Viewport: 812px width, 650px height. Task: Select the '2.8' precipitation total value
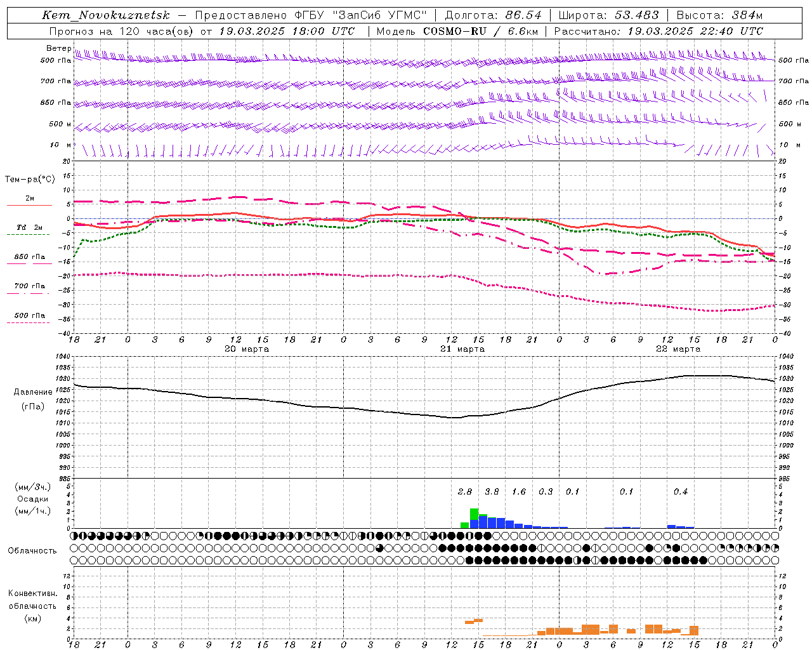(465, 492)
